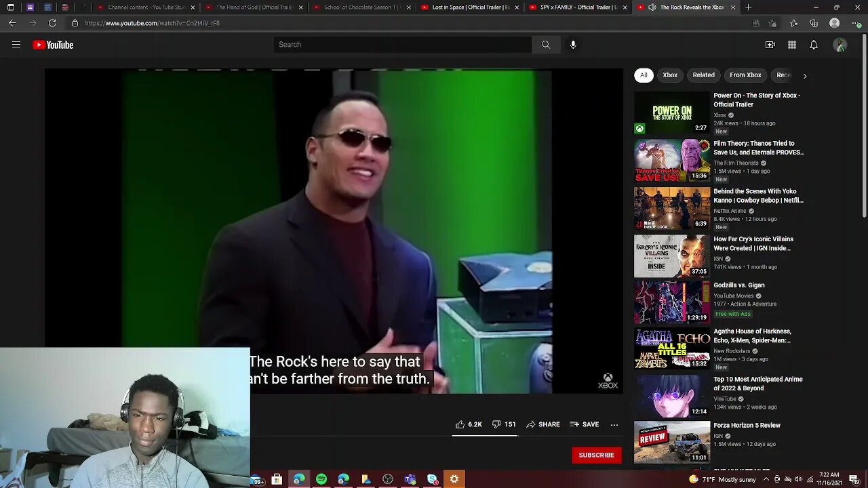Image resolution: width=868 pixels, height=488 pixels.
Task: Open the browser profile avatar
Action: click(835, 23)
